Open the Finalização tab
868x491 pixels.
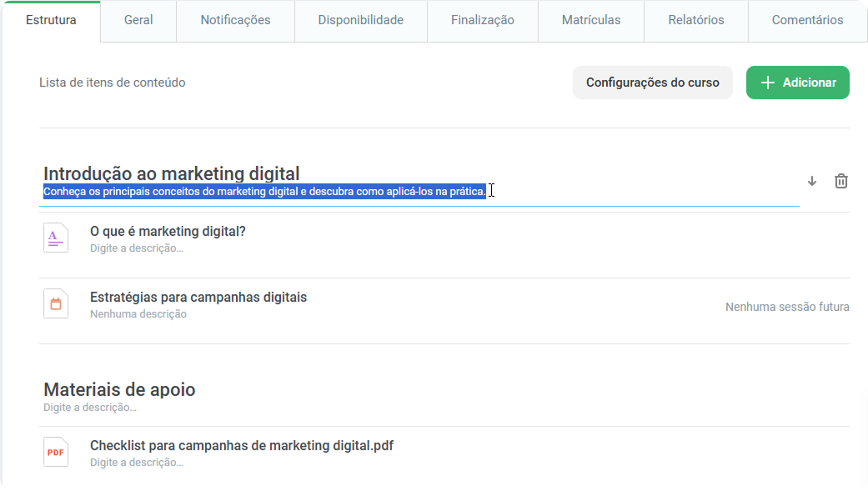tap(482, 20)
